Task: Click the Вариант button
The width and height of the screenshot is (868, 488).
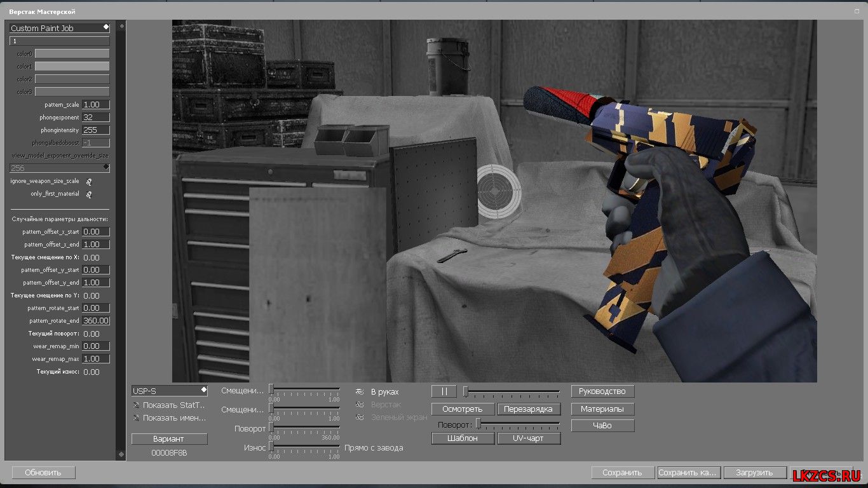Action: point(169,439)
